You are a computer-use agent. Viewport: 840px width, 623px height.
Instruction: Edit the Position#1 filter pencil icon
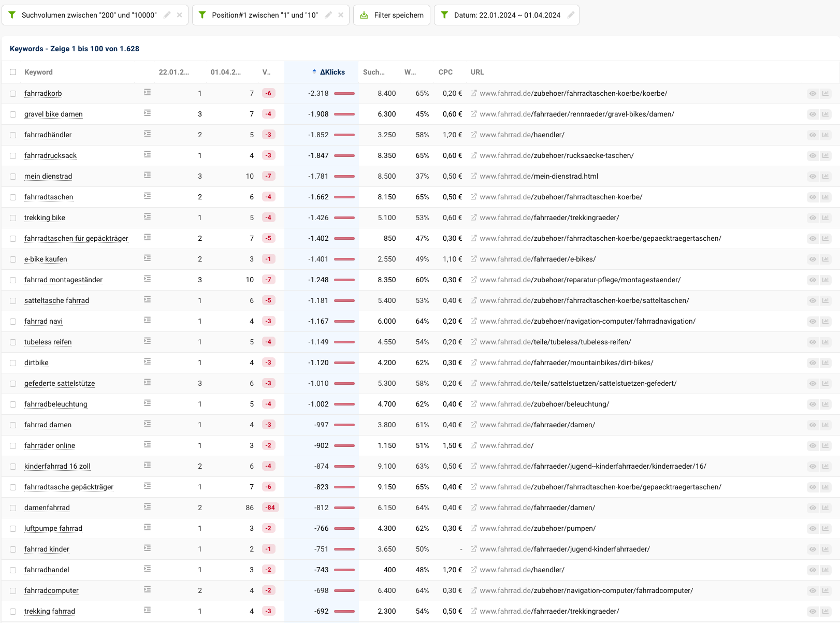tap(328, 15)
